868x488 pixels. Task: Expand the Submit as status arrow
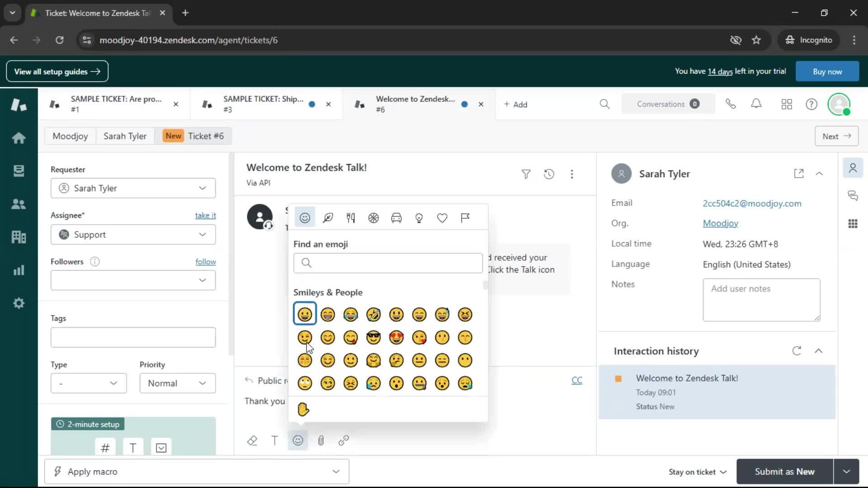click(x=846, y=472)
